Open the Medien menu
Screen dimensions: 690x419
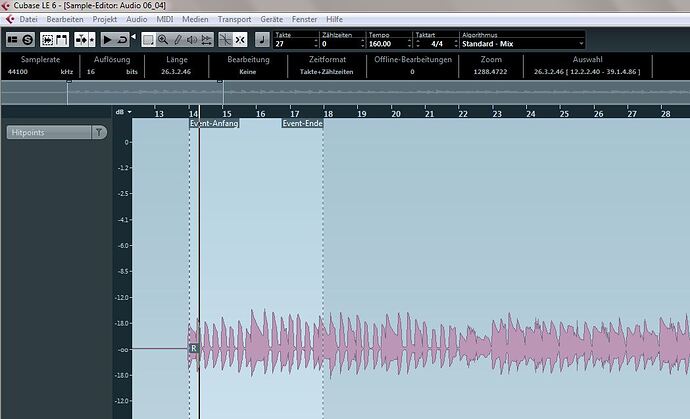[x=195, y=19]
